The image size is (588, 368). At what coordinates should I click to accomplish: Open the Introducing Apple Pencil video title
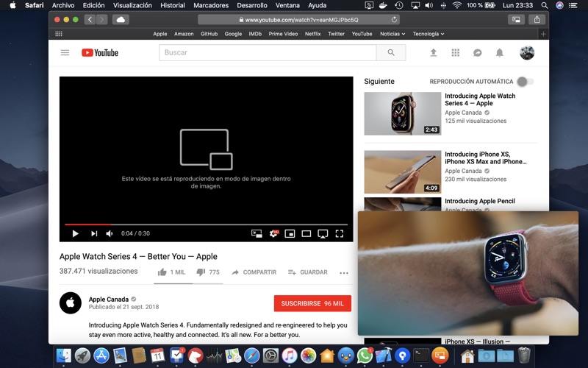(x=480, y=201)
